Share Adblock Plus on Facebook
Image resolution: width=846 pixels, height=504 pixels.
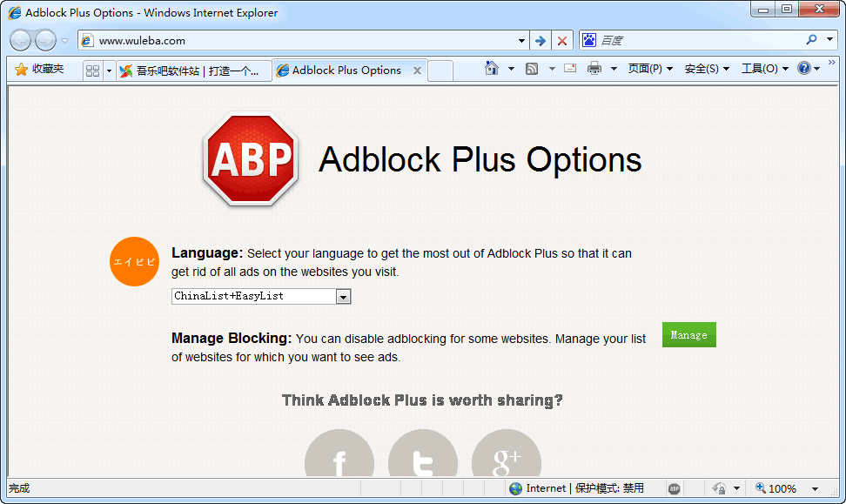[x=339, y=454]
